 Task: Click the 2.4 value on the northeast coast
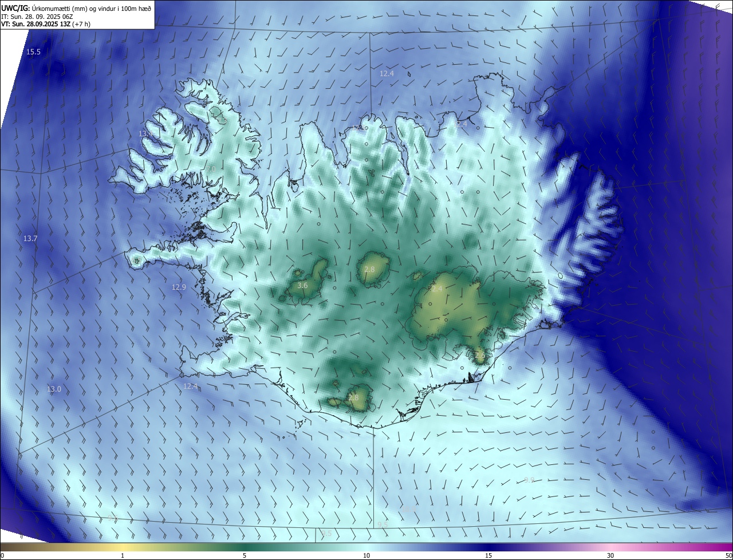(462, 124)
